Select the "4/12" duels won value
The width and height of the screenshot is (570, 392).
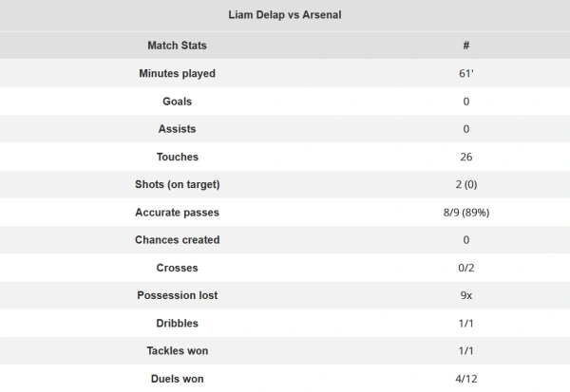[x=465, y=379]
